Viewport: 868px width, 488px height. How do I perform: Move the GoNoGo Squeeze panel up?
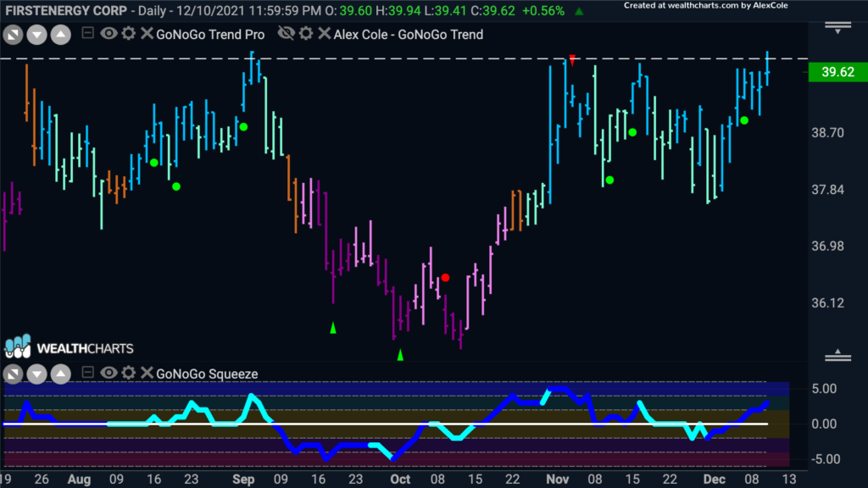pyautogui.click(x=61, y=374)
